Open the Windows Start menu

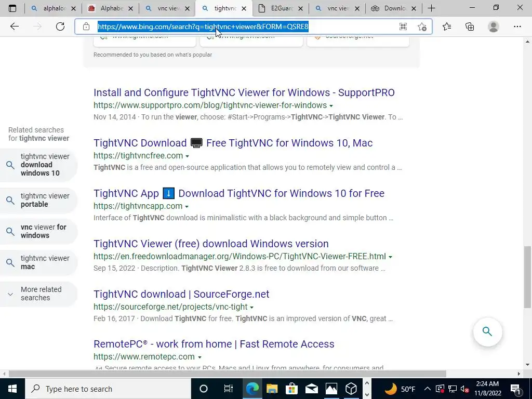12,389
